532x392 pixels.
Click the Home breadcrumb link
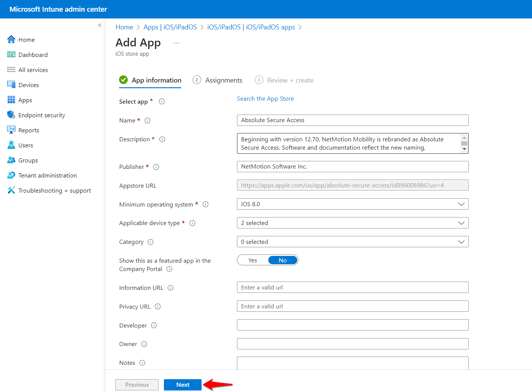tap(124, 27)
